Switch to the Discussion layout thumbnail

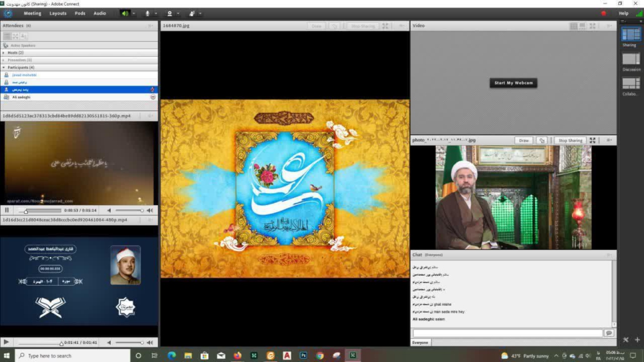point(630,59)
